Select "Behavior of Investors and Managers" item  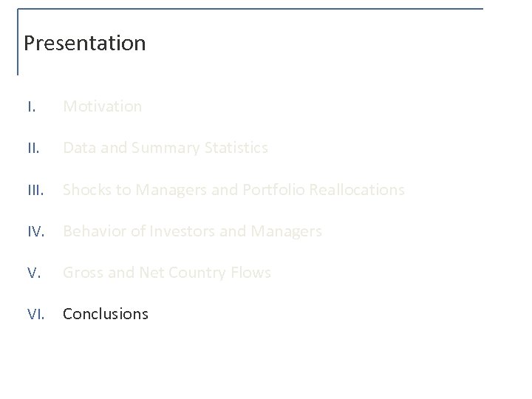pyautogui.click(x=192, y=231)
